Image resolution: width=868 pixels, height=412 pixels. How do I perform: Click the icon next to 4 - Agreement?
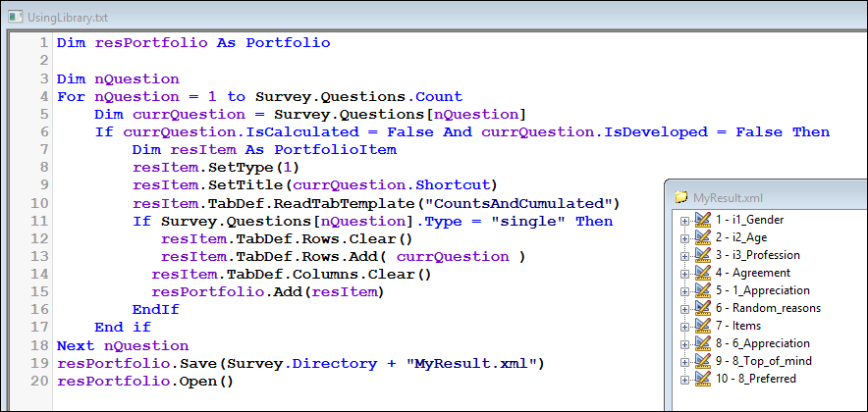point(702,273)
